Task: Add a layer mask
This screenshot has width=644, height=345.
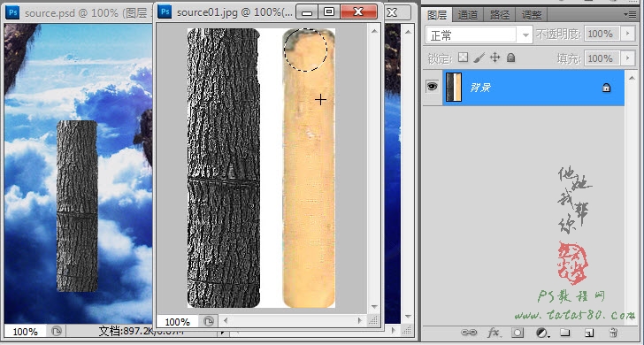Action: pos(517,333)
